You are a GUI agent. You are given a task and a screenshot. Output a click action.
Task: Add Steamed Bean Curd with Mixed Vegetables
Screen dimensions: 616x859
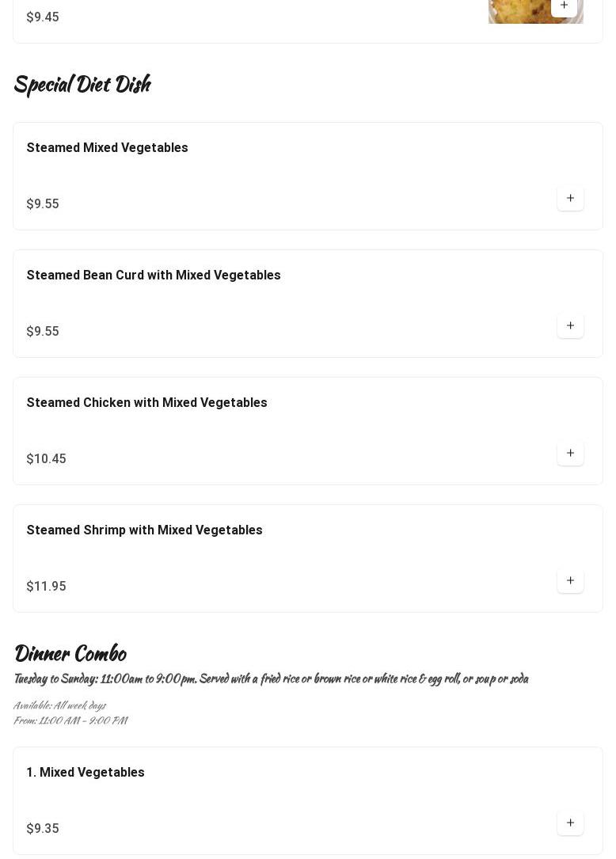click(570, 325)
